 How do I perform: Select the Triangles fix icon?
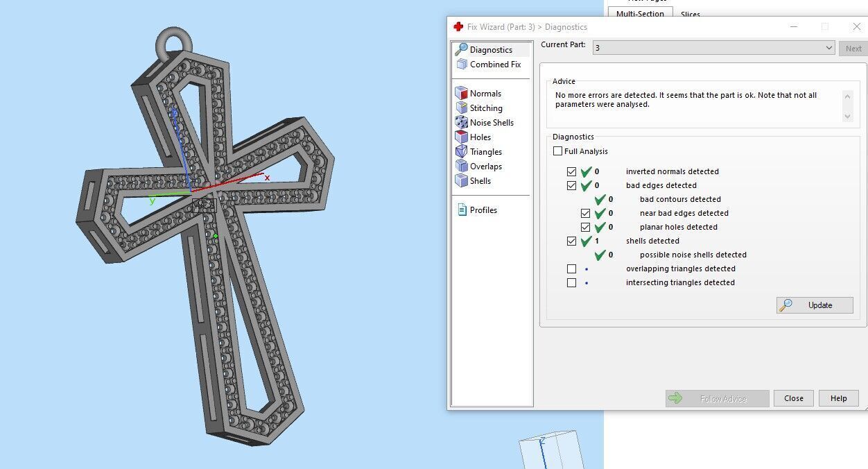[461, 151]
